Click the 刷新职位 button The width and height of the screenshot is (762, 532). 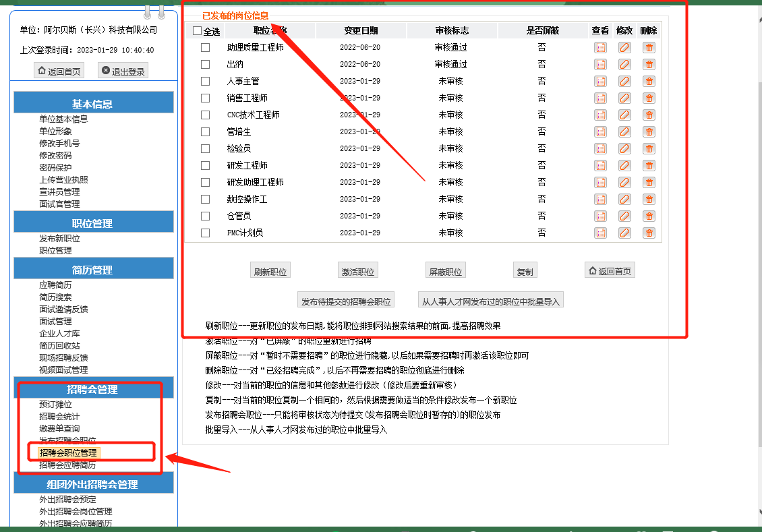pos(270,271)
